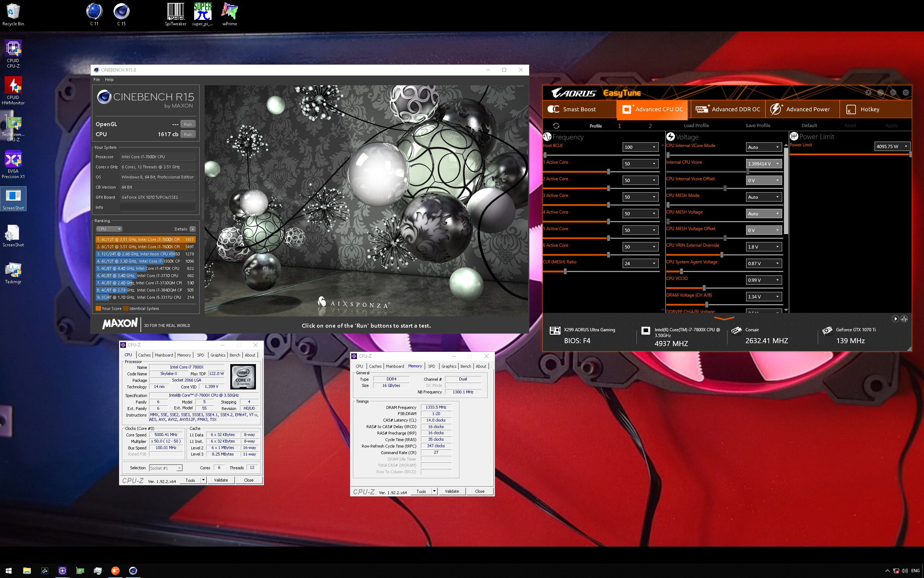Click the EasyTune hardware monitor waveform icon
Viewport: 924px width, 578px height.
pyautogui.click(x=904, y=319)
